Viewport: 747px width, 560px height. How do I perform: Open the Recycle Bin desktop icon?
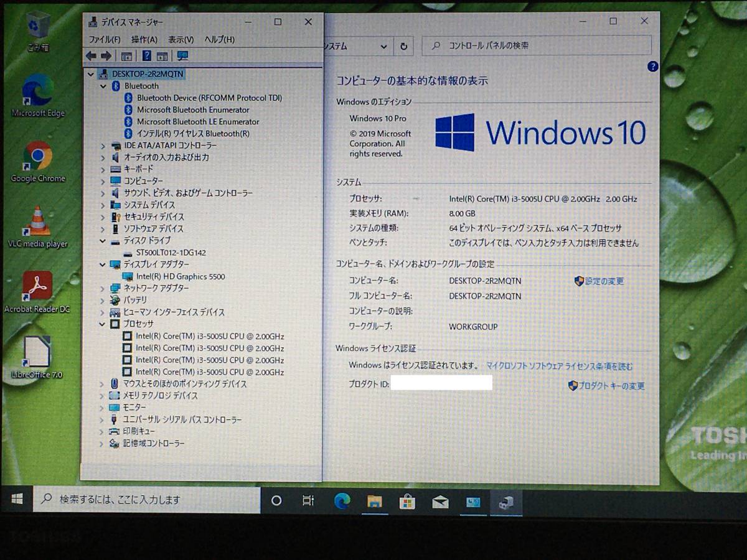[x=38, y=31]
